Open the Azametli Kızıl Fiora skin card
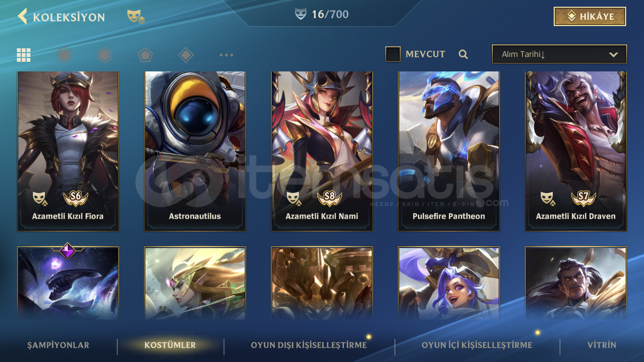 [68, 151]
